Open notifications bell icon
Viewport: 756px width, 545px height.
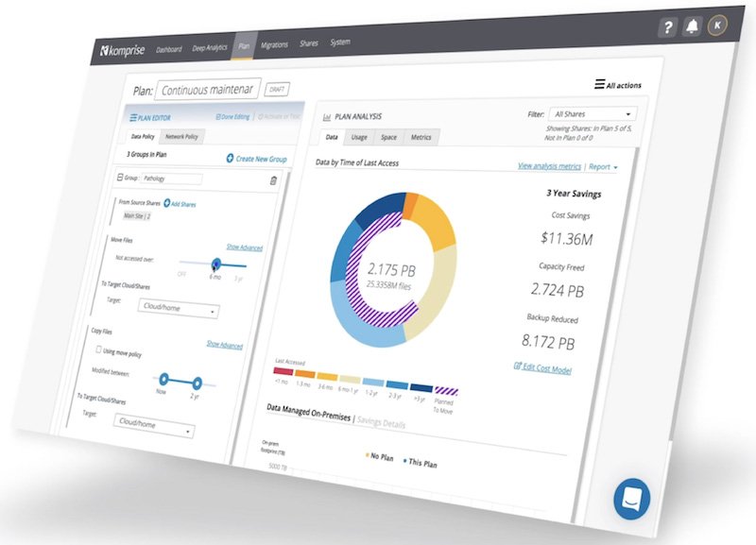tap(692, 26)
